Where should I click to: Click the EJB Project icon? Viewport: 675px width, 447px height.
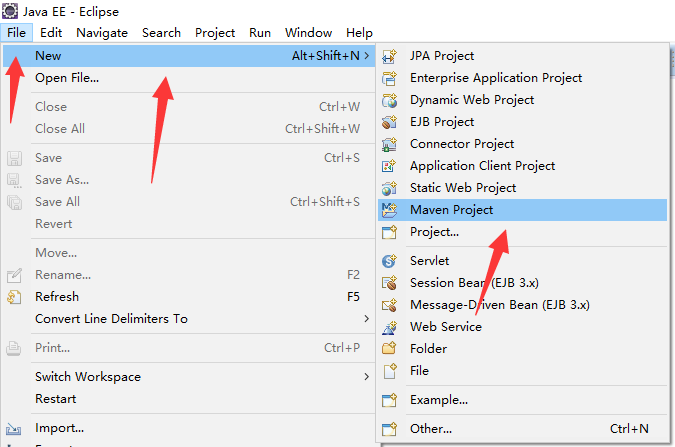[x=390, y=122]
